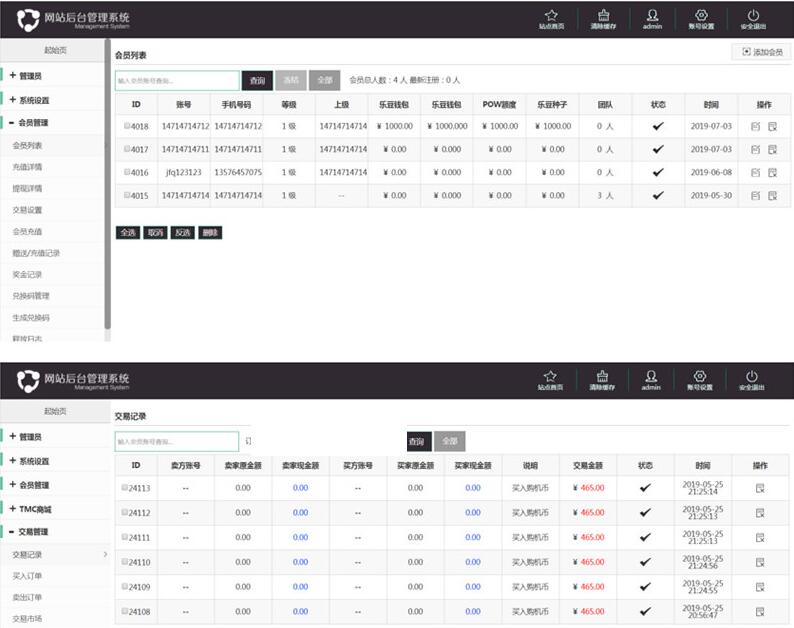Image resolution: width=794 pixels, height=628 pixels.
Task: Click the edit icon for member 4018
Action: (x=756, y=126)
